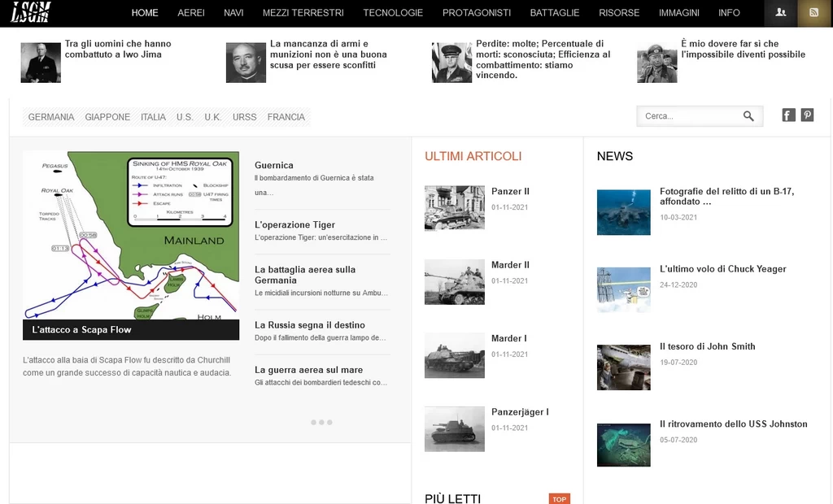
Task: Open the IMMAGINI menu
Action: click(679, 13)
